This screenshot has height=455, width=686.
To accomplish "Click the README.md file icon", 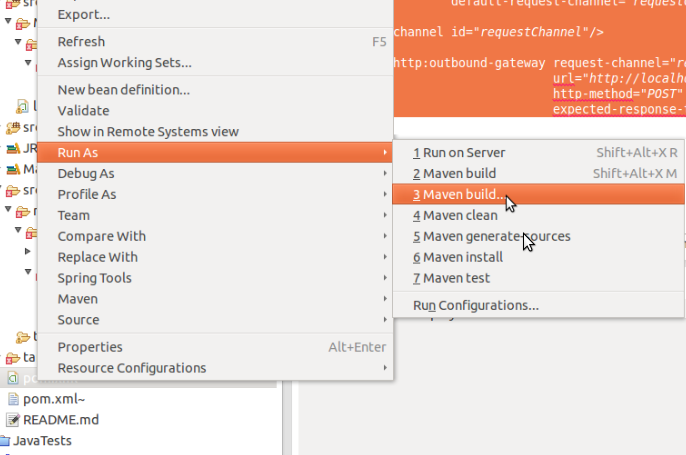I will (13, 420).
